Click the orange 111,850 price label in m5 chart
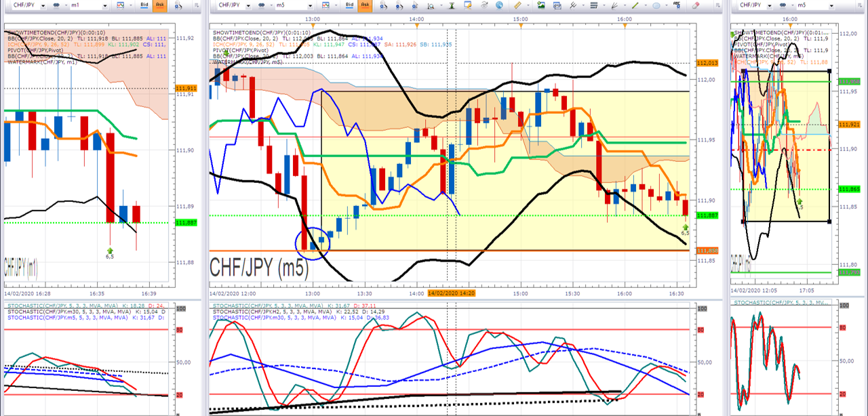This screenshot has height=416, width=868. (707, 251)
